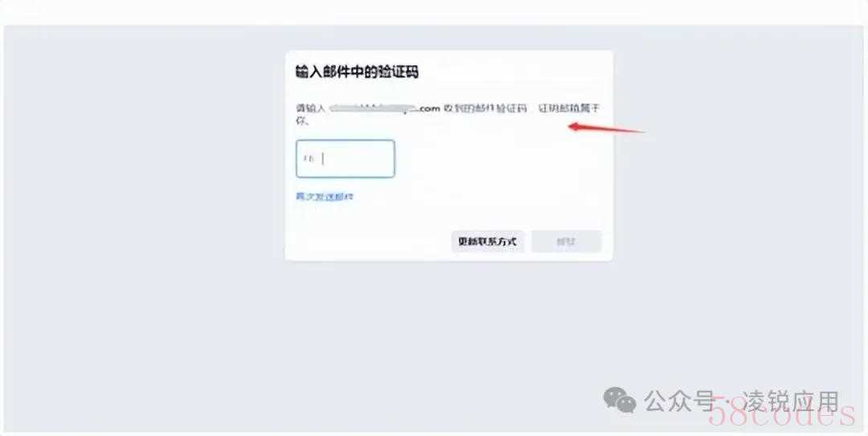The image size is (868, 436).
Task: Click the red arrow annotation pointing at the dialog
Action: [608, 129]
